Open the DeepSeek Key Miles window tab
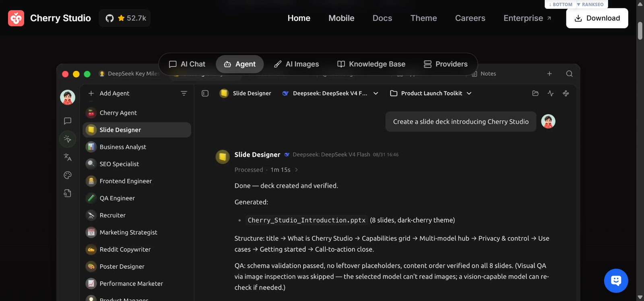This screenshot has width=644, height=301. [129, 74]
